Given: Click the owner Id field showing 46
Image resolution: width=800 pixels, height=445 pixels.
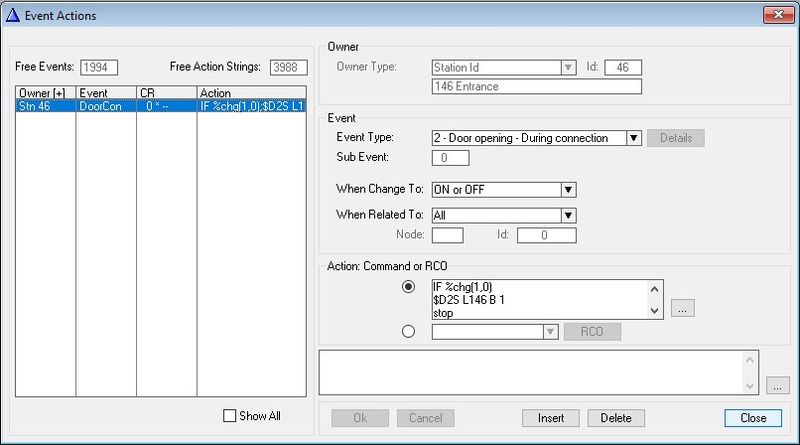Looking at the screenshot, I should (x=622, y=67).
